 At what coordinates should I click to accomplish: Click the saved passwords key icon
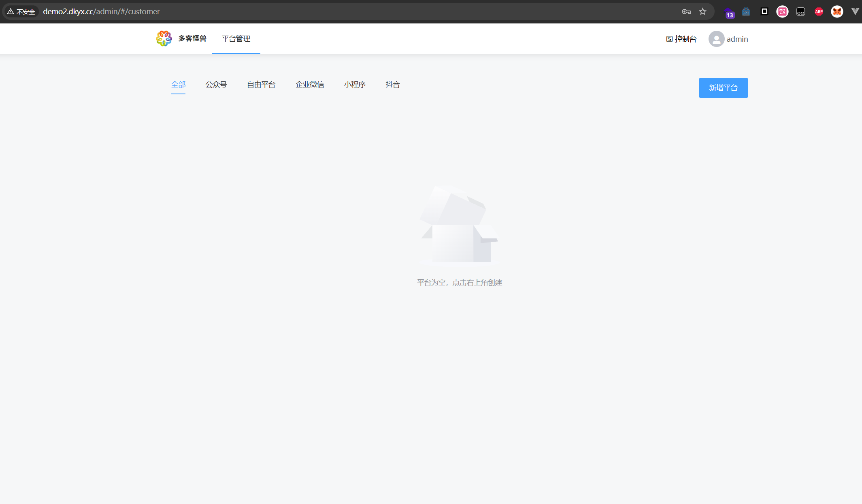tap(686, 12)
